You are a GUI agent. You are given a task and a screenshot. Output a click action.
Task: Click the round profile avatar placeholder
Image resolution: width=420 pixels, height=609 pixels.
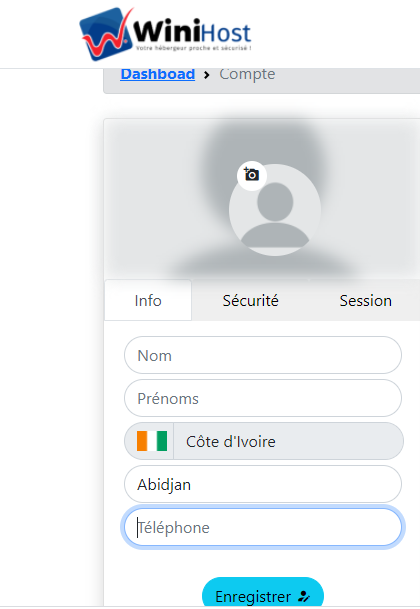click(275, 210)
